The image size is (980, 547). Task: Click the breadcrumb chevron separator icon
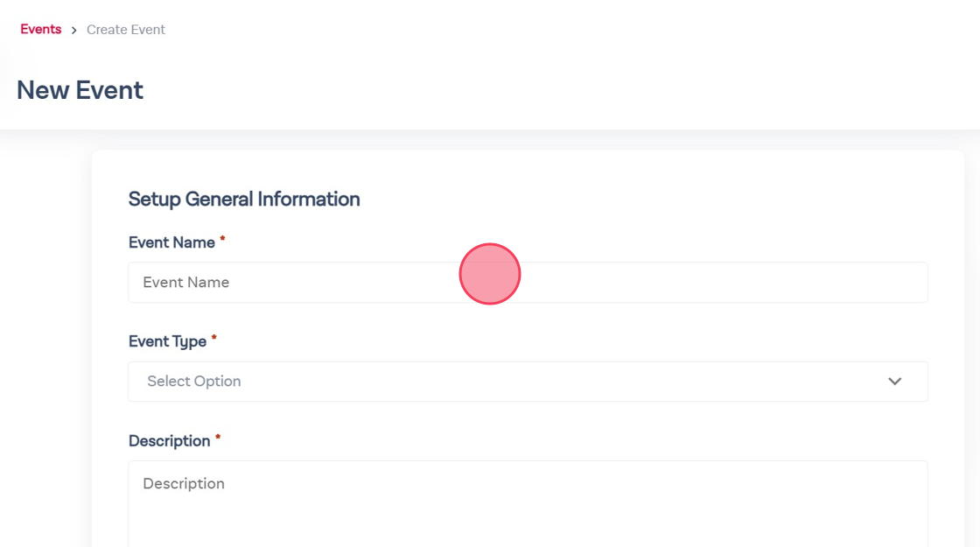[x=74, y=31]
